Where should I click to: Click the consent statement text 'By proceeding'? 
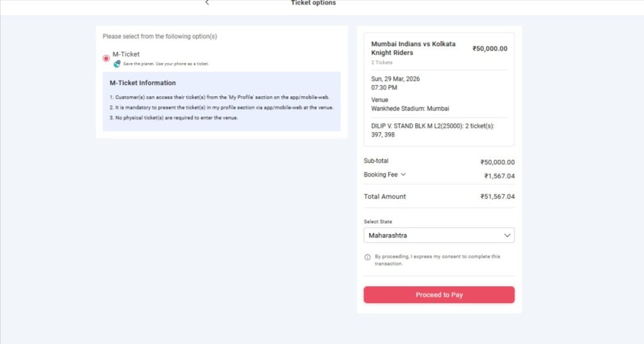(x=438, y=260)
